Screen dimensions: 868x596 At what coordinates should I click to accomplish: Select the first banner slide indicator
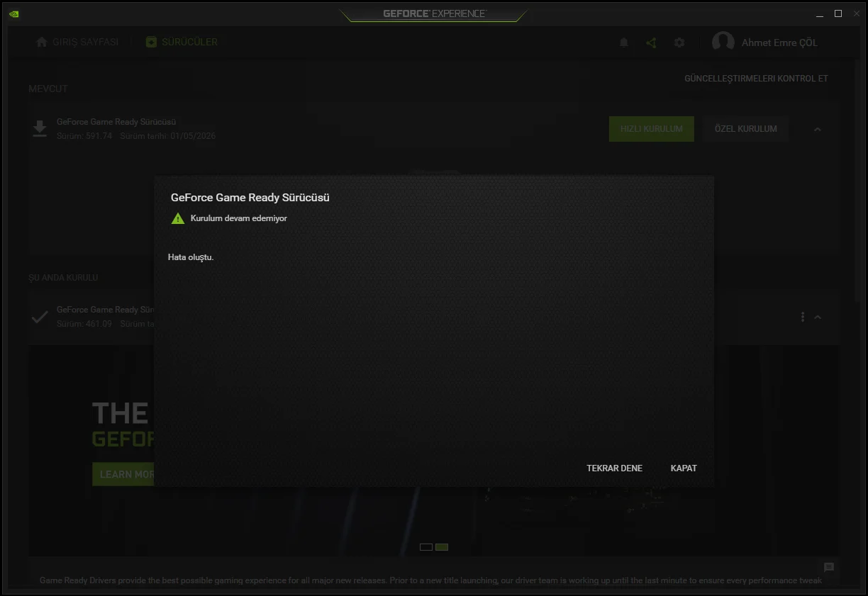pos(426,547)
